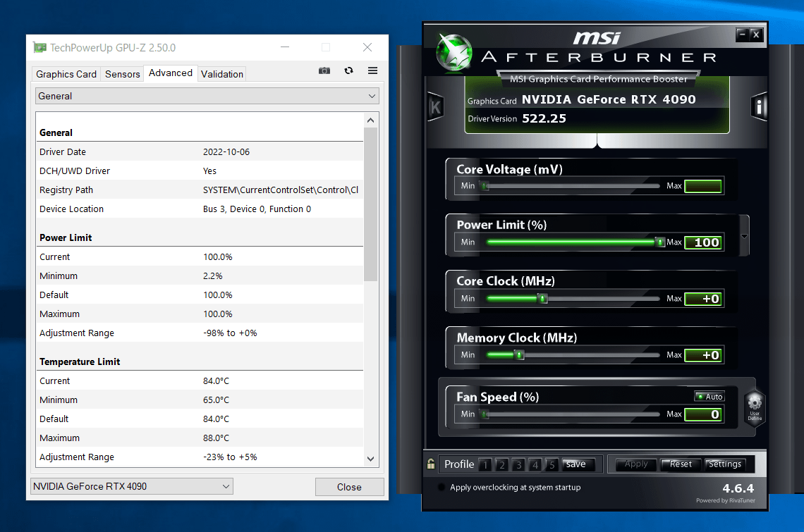The image size is (804, 532).
Task: Click the Core Clock slider handle
Action: coord(542,298)
